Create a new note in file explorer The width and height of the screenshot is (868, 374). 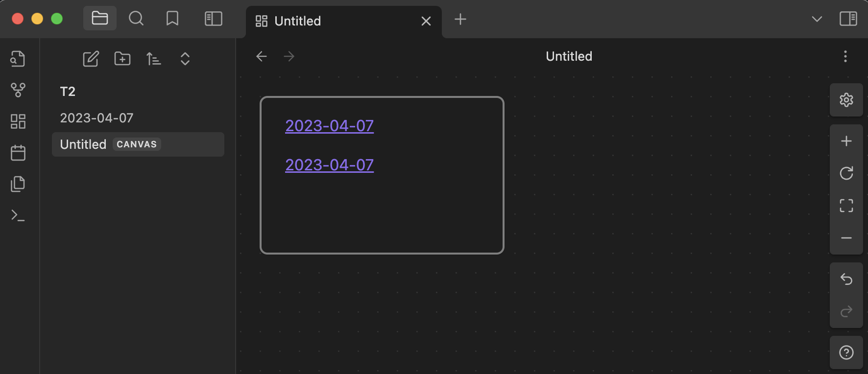coord(91,59)
